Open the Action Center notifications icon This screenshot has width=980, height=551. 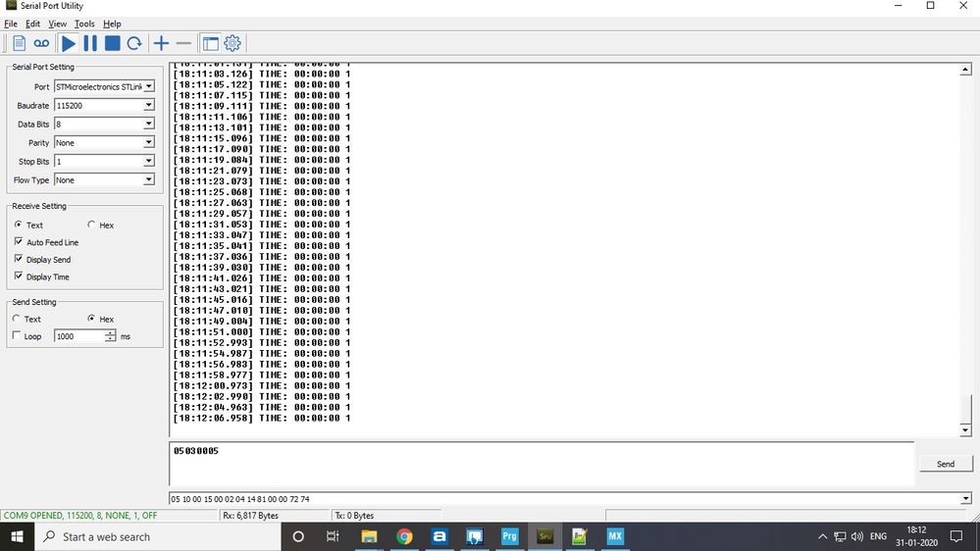point(956,536)
